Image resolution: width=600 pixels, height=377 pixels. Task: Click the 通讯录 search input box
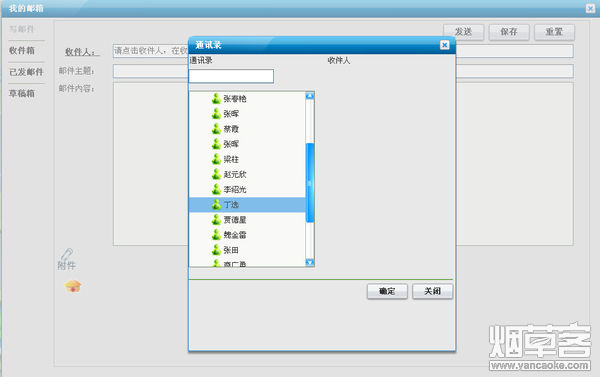coord(231,76)
